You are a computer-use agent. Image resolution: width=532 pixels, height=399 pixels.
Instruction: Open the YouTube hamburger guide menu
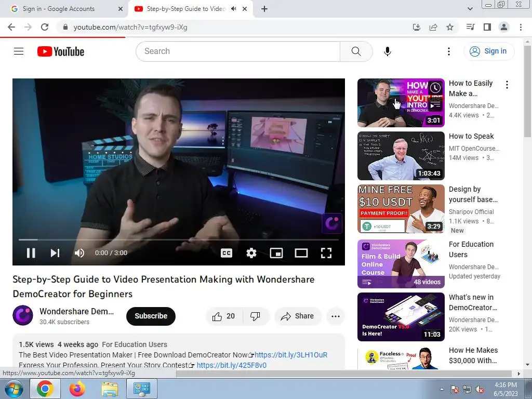[19, 51]
